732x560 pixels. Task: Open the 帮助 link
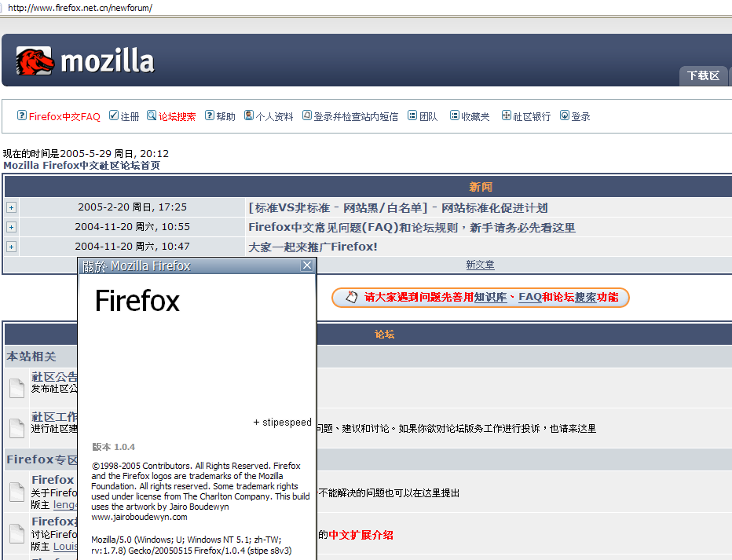[226, 116]
